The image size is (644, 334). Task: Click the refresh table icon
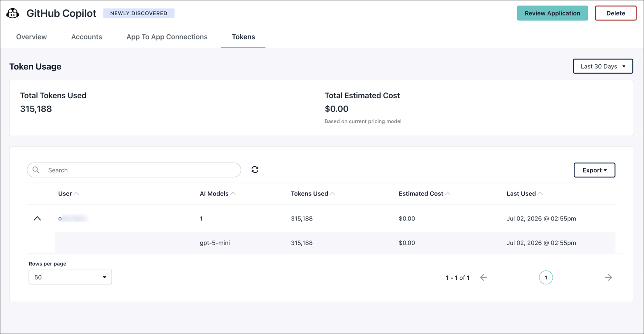255,170
